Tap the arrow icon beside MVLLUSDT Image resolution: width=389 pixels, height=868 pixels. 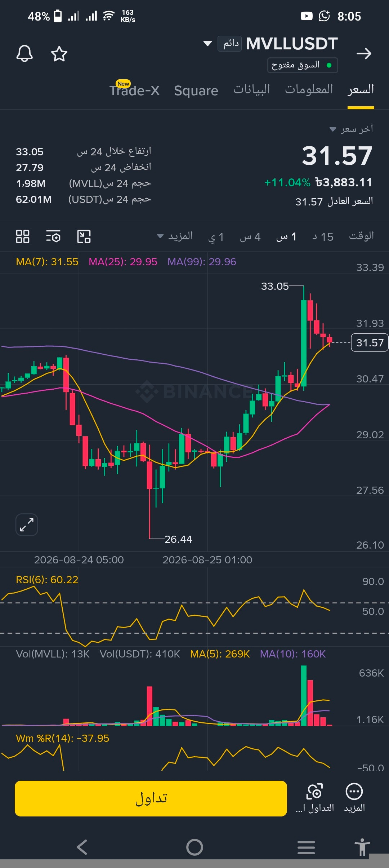click(364, 54)
